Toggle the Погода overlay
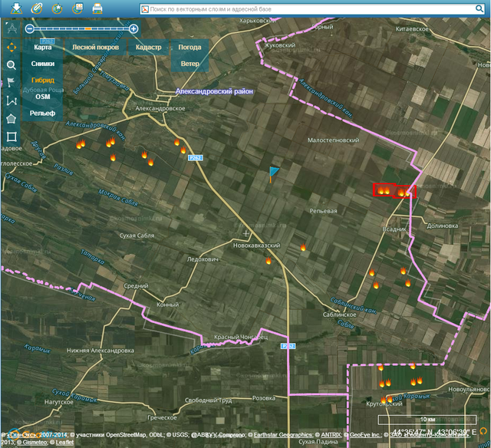 [189, 48]
